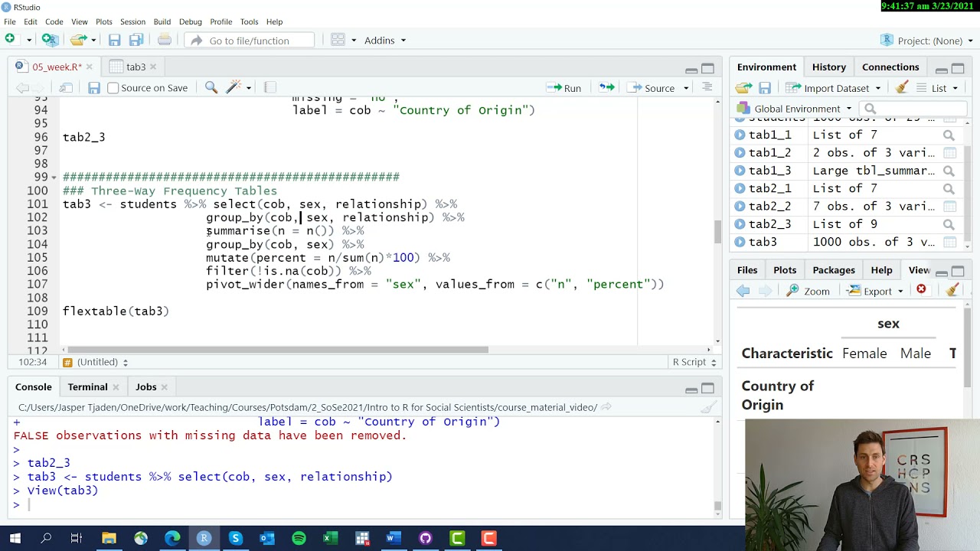Click the Source button

point(652,88)
